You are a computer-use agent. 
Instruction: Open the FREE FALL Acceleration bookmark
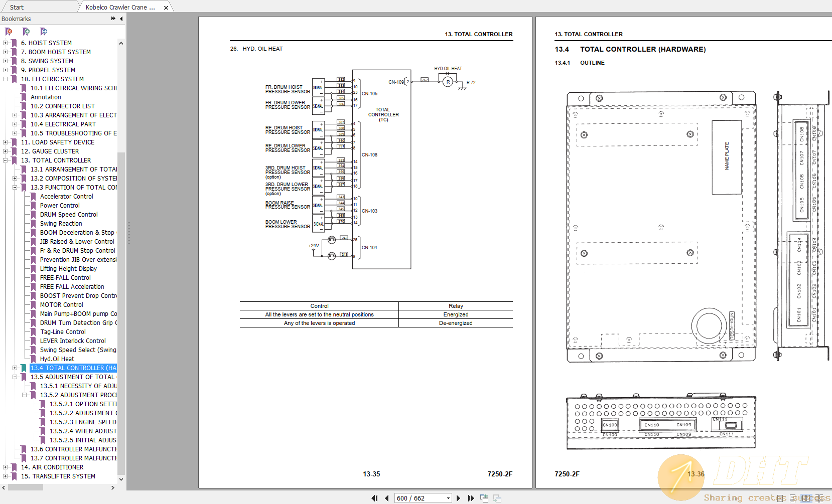72,287
